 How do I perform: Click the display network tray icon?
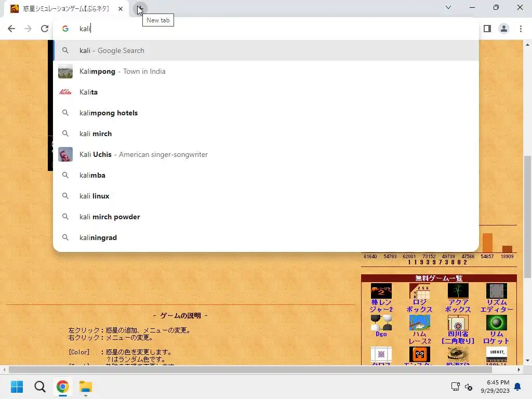[455, 387]
